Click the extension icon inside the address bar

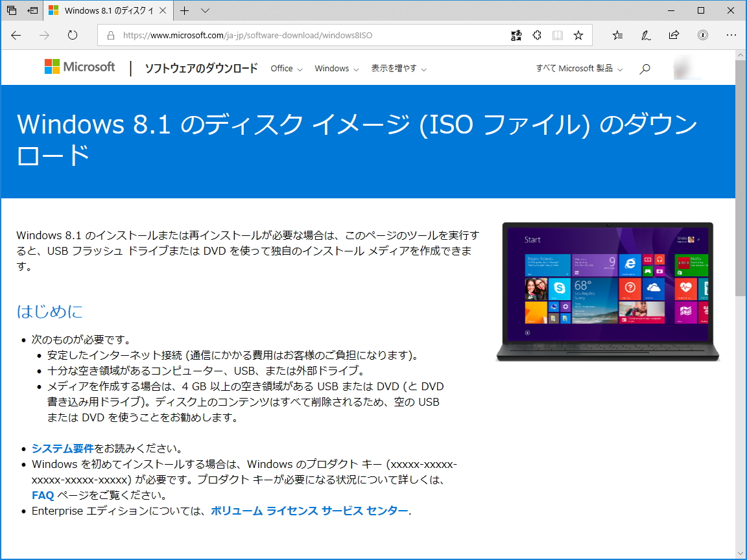(x=537, y=36)
